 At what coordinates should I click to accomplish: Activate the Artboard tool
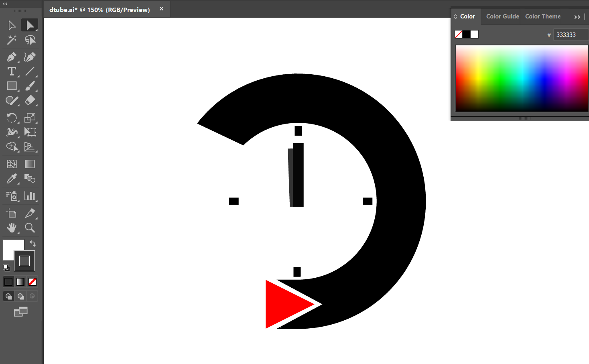point(12,213)
